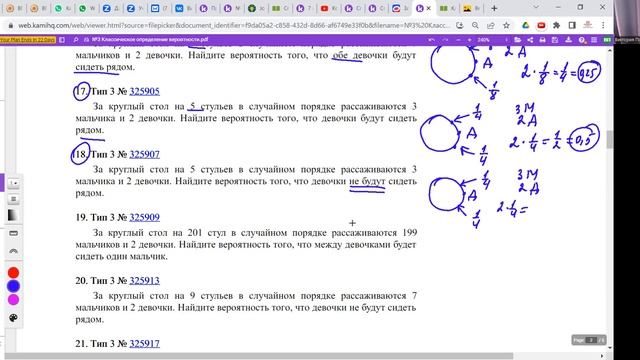The height and width of the screenshot is (360, 640).
Task: Click the page number input field
Action: click(x=591, y=340)
